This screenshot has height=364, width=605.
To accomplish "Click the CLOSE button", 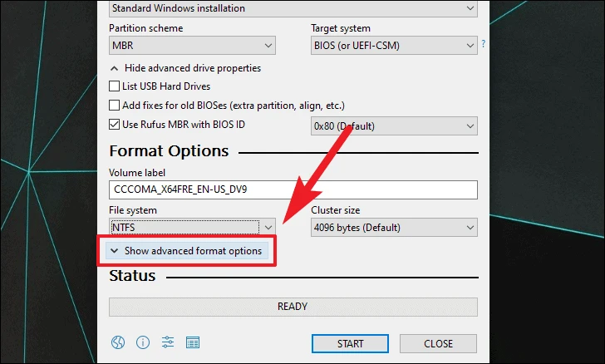I will tap(438, 343).
